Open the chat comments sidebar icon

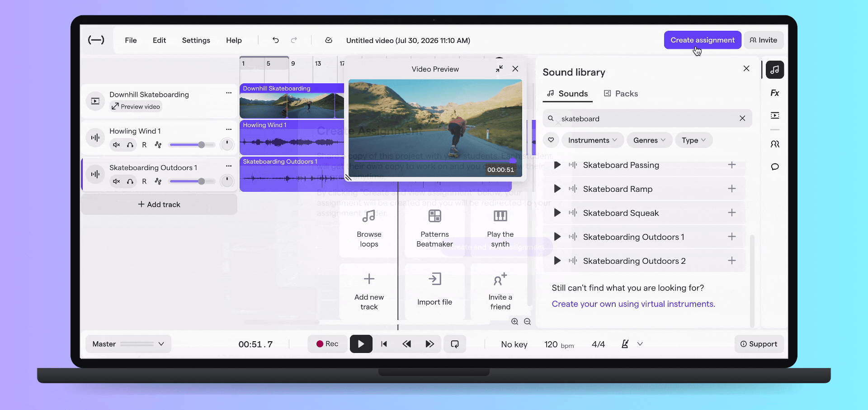(775, 167)
